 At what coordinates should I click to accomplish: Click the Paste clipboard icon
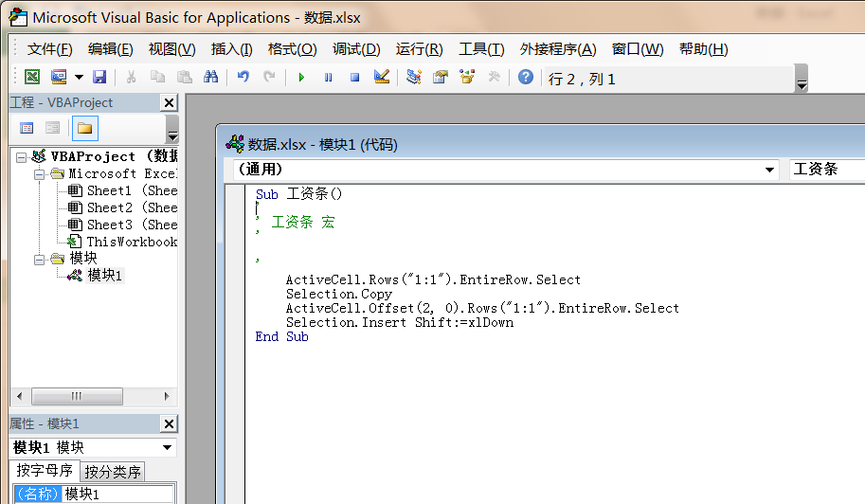coord(184,77)
